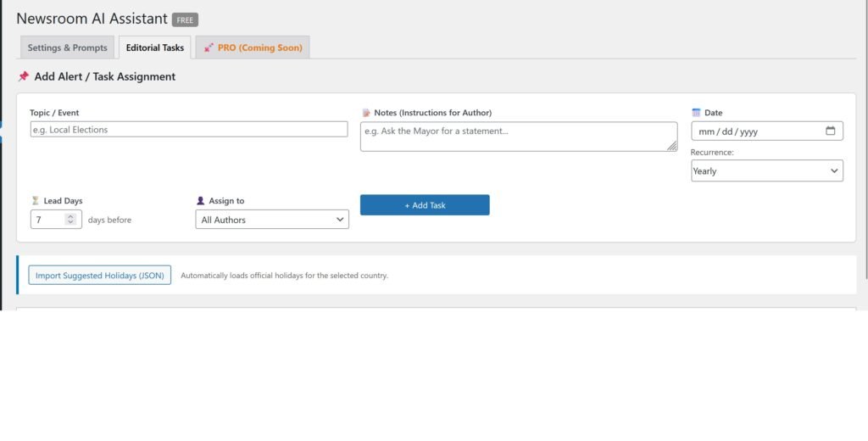The width and height of the screenshot is (868, 441).
Task: Click Import Suggested Holidays (JSON) button
Action: (x=100, y=276)
